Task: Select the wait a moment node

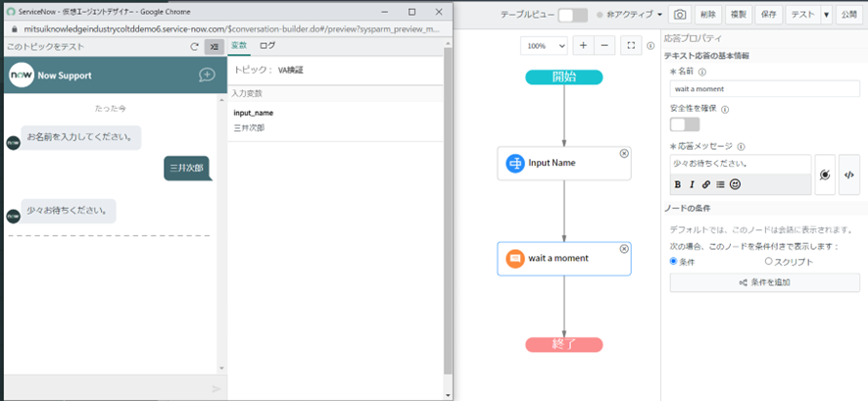Action: (x=564, y=258)
